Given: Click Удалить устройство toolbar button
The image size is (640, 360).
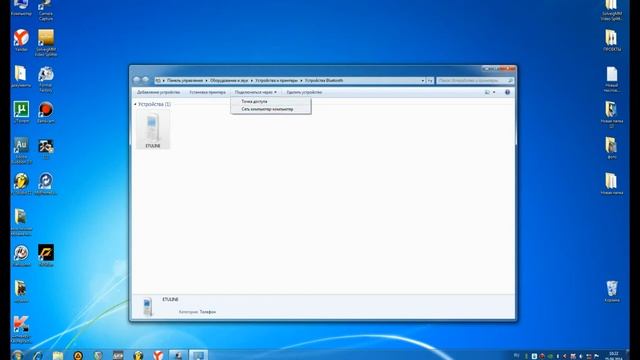Looking at the screenshot, I should point(304,92).
